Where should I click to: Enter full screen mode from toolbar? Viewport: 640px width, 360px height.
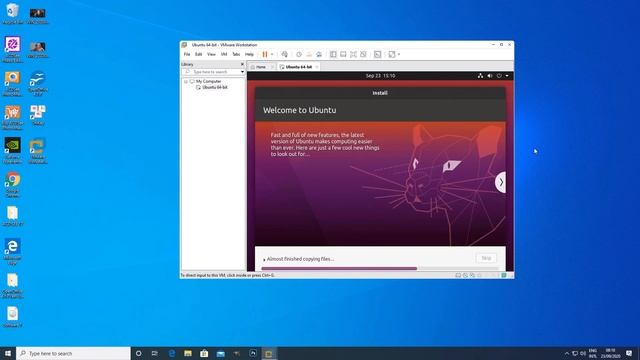coord(353,54)
